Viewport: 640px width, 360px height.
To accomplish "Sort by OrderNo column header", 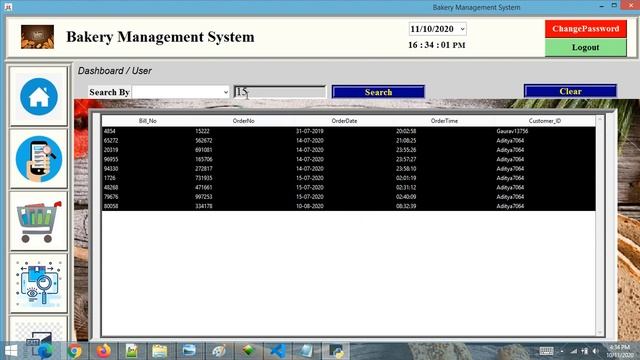I will (244, 121).
